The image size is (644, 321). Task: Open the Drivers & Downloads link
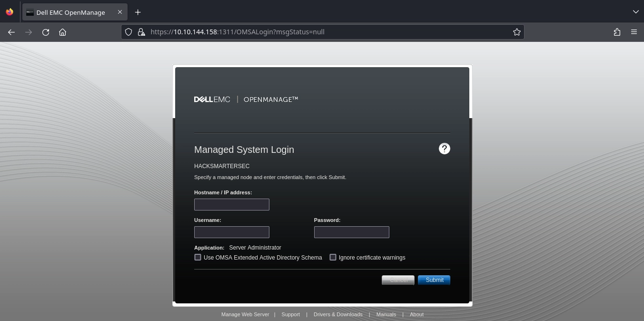click(338, 314)
